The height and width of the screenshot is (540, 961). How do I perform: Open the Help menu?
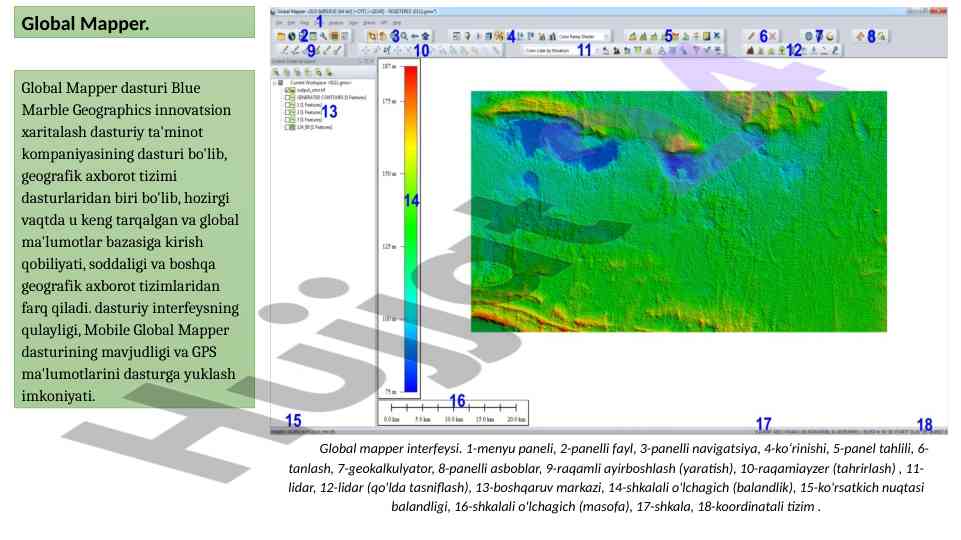[x=397, y=23]
